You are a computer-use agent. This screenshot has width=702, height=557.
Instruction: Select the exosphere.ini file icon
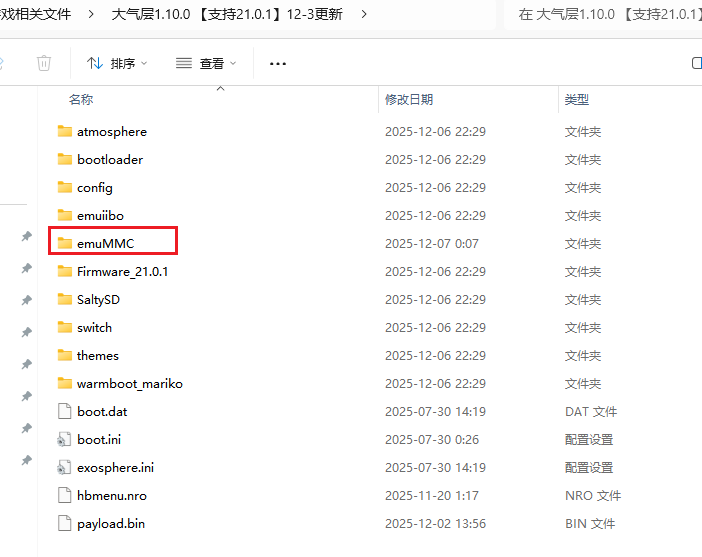65,467
